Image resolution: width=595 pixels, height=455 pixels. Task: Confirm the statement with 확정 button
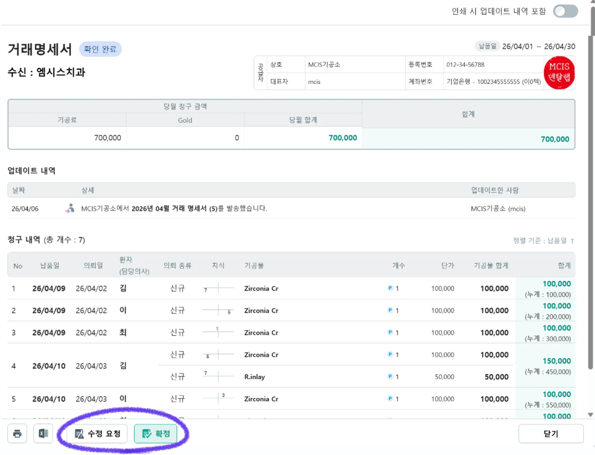156,433
